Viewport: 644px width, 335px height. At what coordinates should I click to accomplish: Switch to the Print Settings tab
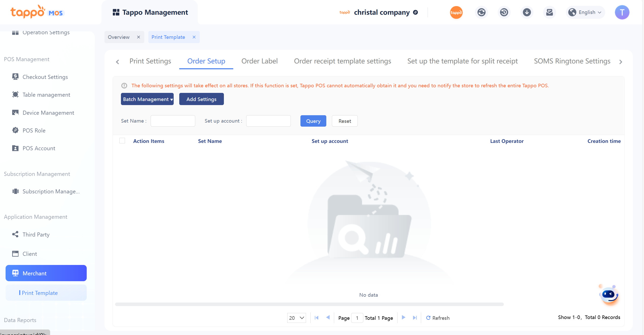coord(150,61)
